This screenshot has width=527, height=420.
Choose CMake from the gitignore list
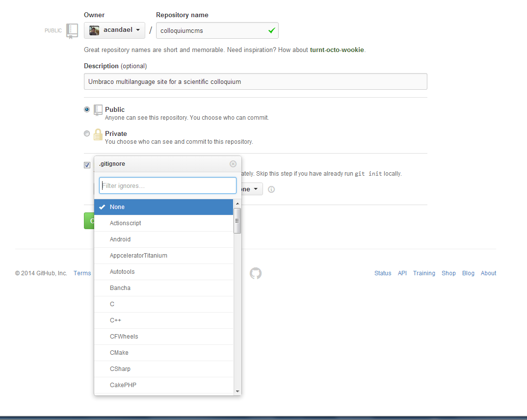pos(164,352)
